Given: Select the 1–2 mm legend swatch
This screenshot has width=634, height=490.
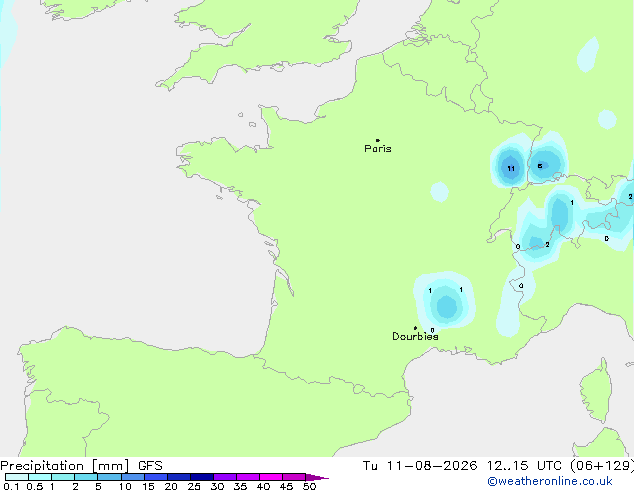Looking at the screenshot, I should (63, 477).
